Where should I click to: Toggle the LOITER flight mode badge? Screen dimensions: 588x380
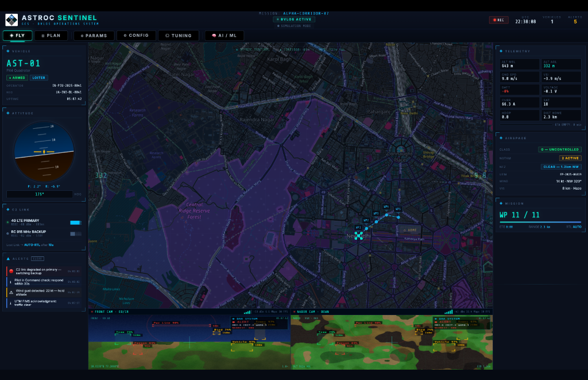tap(38, 78)
